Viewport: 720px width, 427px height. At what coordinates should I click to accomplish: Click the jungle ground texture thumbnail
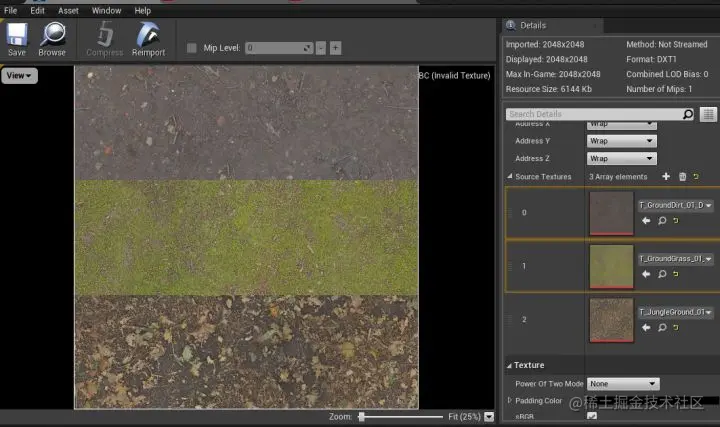point(611,320)
